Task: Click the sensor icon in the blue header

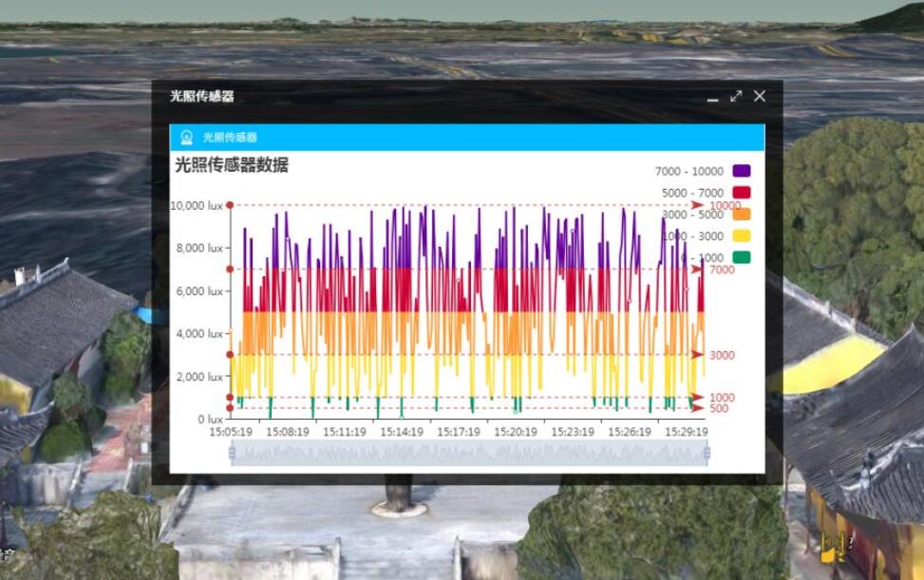Action: 187,138
